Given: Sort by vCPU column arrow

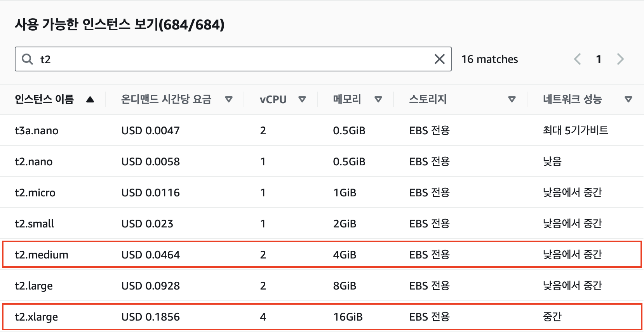Looking at the screenshot, I should point(302,99).
